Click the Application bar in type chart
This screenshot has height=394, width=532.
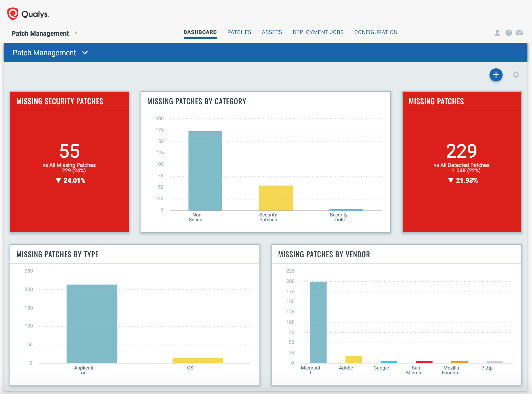[92, 323]
